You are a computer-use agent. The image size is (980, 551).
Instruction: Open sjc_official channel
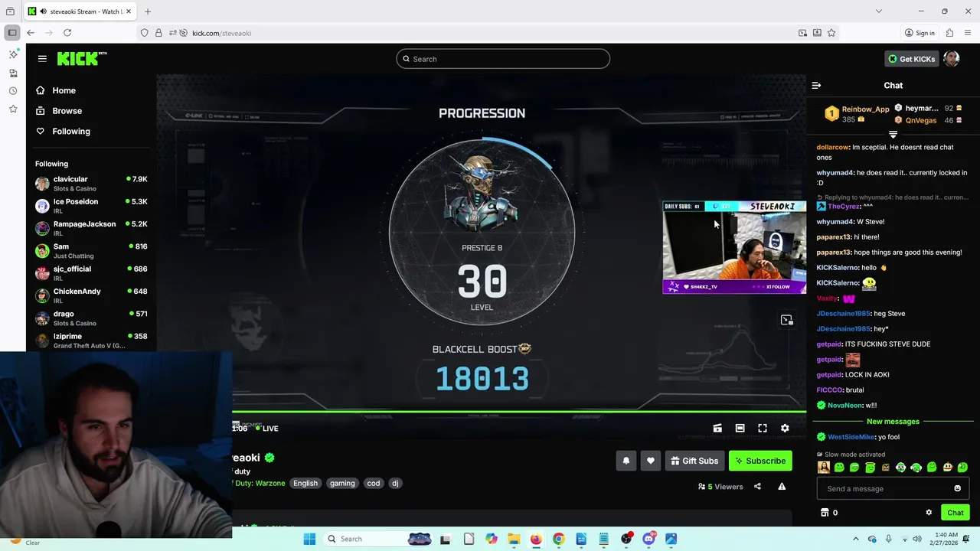[90, 273]
